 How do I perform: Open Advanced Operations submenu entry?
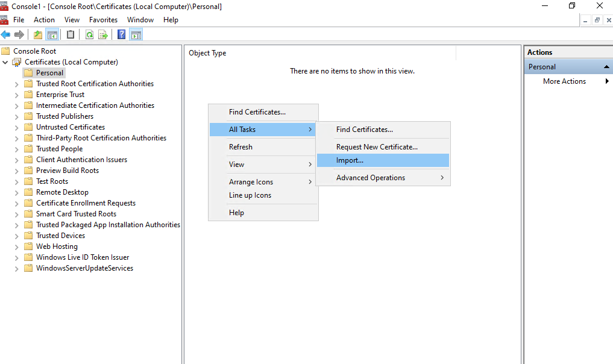coord(383,178)
